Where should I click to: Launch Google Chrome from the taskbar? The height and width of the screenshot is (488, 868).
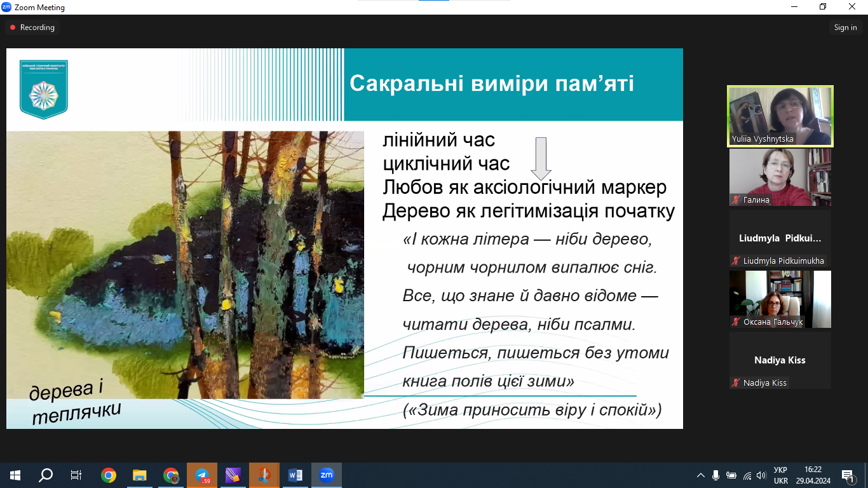[x=109, y=475]
